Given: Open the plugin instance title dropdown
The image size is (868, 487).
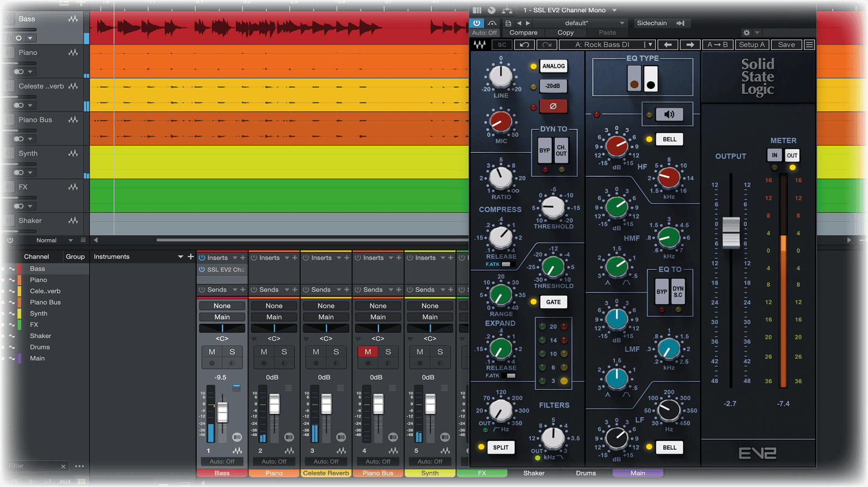Looking at the screenshot, I should [614, 10].
